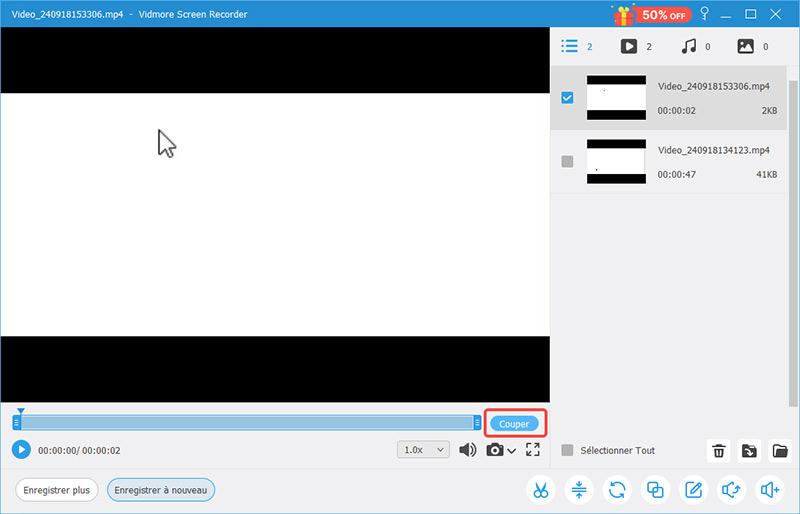The image size is (800, 514).
Task: Click the Enregistrer plus button
Action: pos(56,490)
